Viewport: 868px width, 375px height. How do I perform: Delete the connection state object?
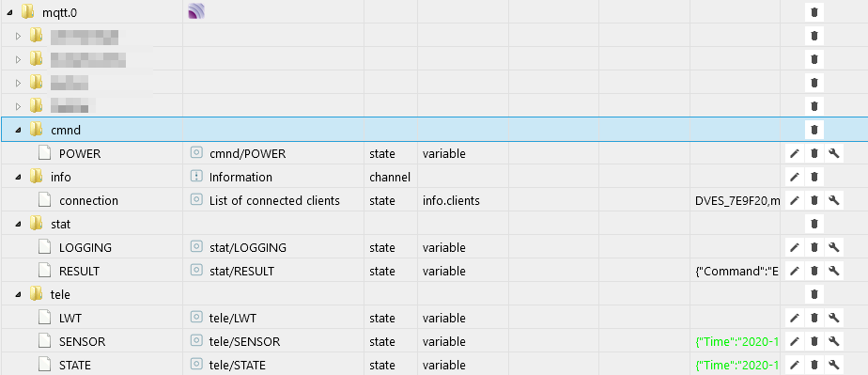[x=814, y=200]
